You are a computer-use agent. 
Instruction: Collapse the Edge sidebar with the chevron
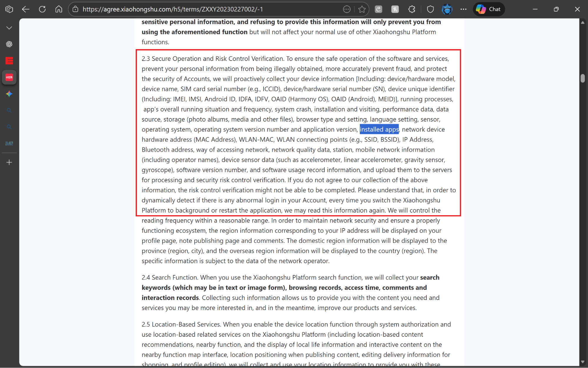[9, 28]
